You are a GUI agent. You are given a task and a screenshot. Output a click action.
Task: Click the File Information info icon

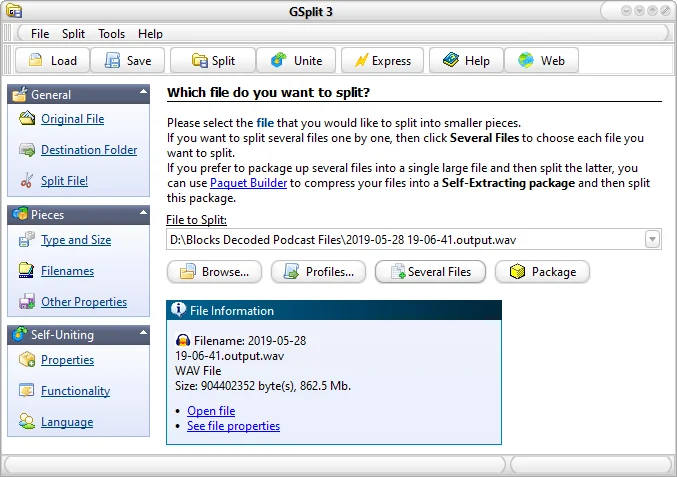pyautogui.click(x=178, y=310)
